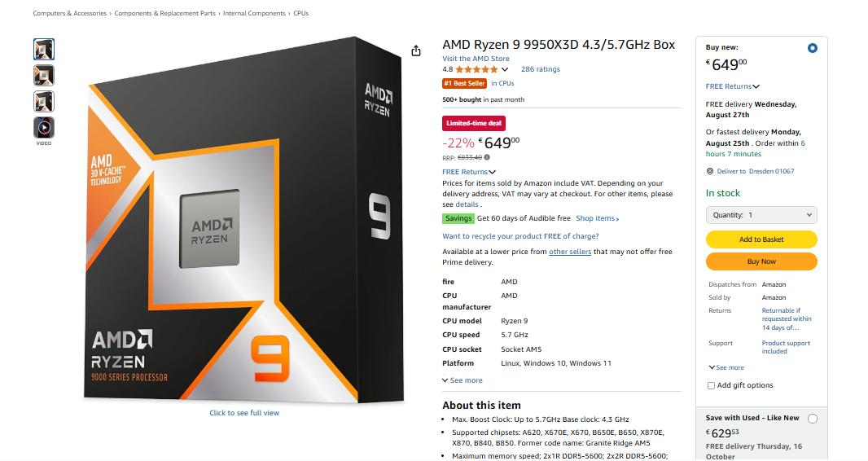Open the CPUs breadcrumb category
868x461 pixels.
tap(300, 14)
